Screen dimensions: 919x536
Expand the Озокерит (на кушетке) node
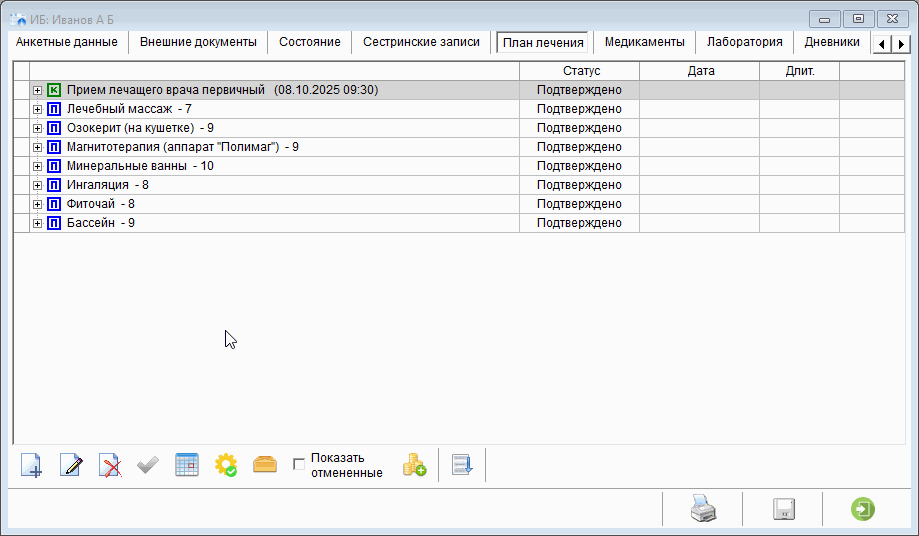coord(38,128)
